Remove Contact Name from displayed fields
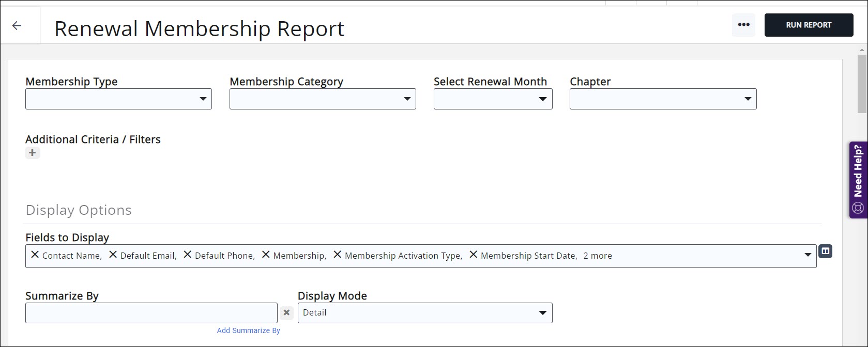 (x=35, y=255)
